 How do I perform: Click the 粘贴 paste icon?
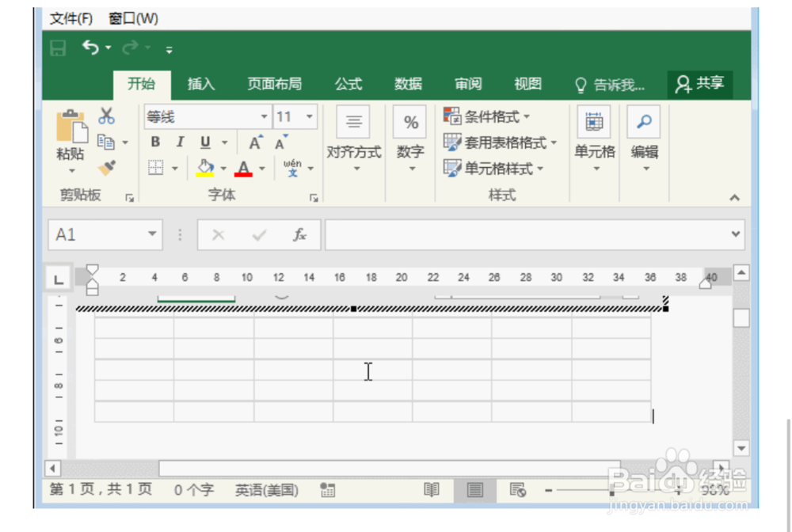(71, 126)
